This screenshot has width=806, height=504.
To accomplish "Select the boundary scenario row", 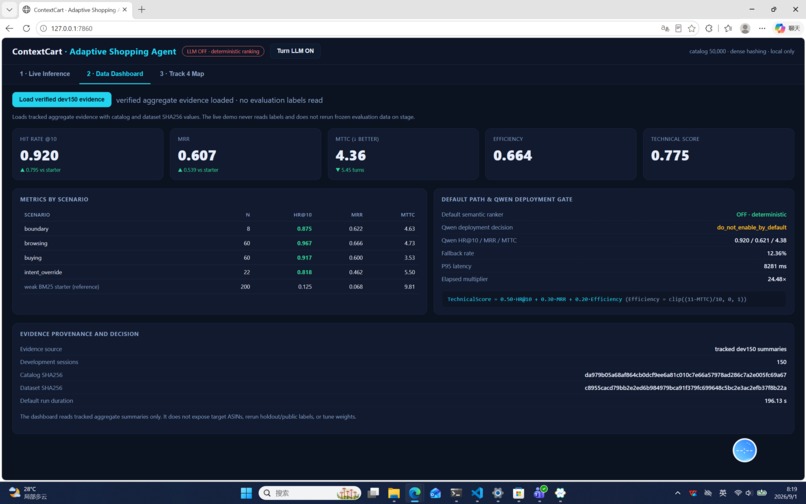I will [x=219, y=229].
